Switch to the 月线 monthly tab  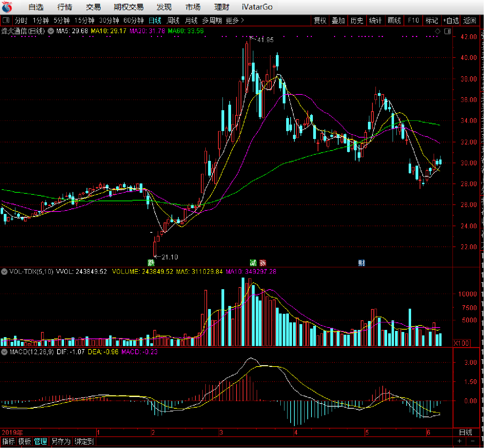(191, 21)
